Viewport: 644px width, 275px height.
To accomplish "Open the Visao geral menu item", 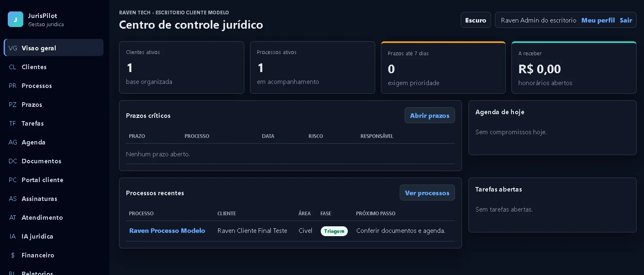I will point(54,48).
